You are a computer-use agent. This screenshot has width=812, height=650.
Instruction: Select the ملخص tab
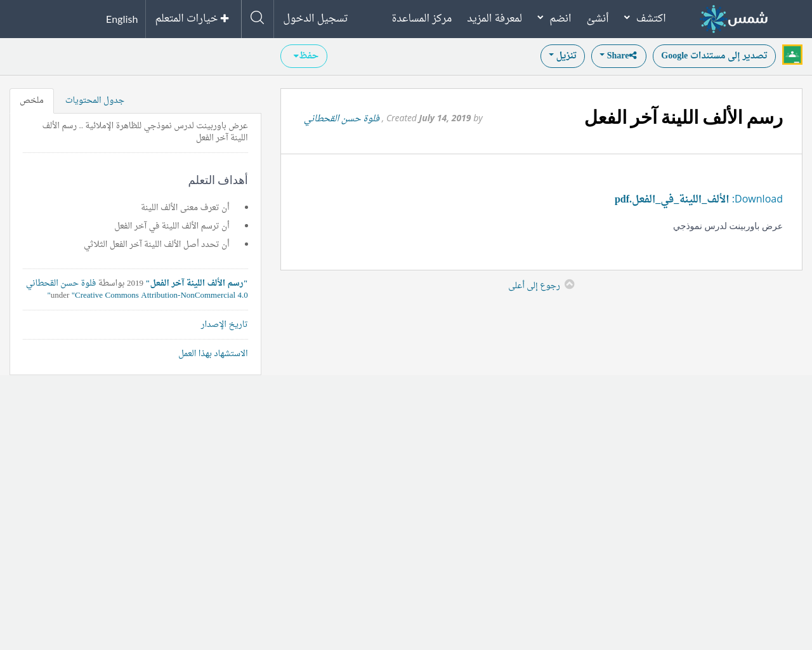[x=32, y=100]
